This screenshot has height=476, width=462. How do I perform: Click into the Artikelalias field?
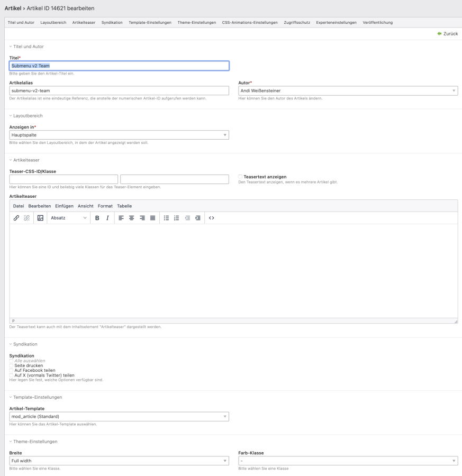(x=119, y=91)
